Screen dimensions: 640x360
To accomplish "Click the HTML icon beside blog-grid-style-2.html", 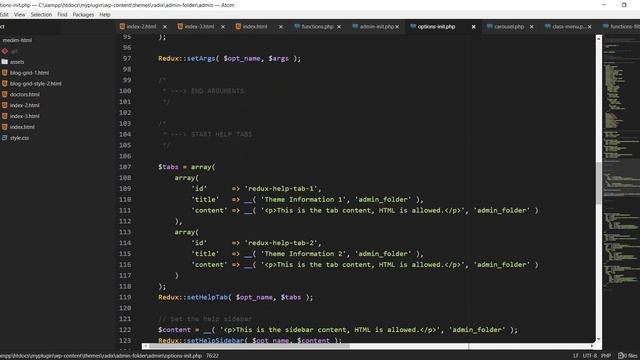I will point(4,83).
